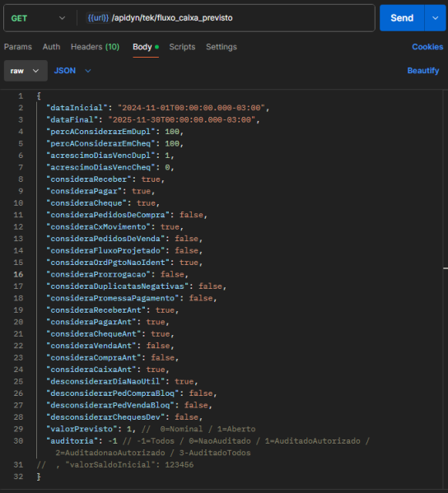
Task: Click the consideraCompraAnt key
Action: (x=94, y=358)
